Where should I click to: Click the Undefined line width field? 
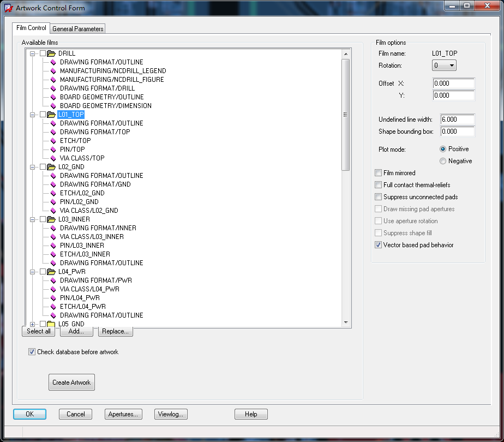[x=457, y=120]
